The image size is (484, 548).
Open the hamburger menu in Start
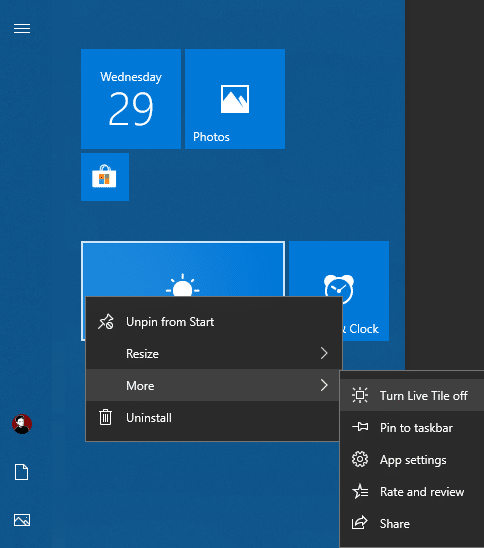(22, 28)
